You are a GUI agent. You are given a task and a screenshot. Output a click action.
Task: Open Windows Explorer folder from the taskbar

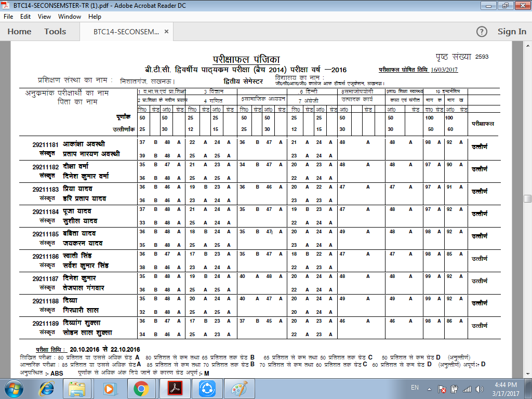(77, 389)
